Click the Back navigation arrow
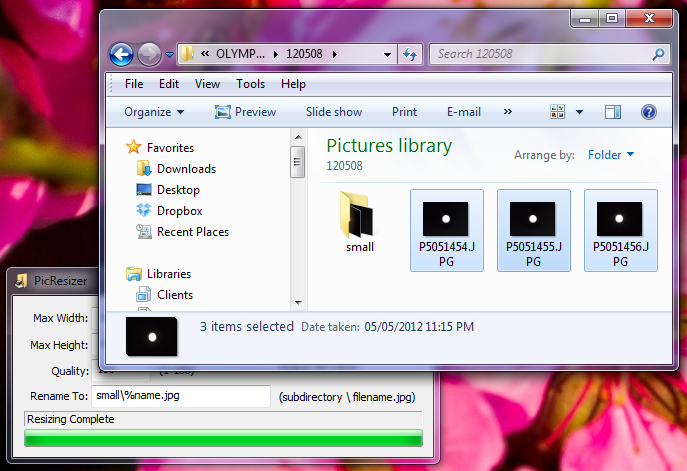Viewport: 687px width, 471px height. (121, 54)
